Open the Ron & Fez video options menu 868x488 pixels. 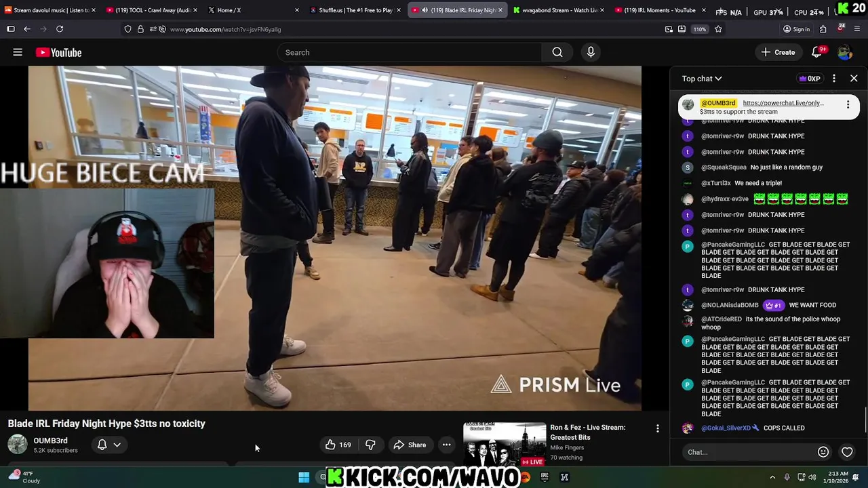click(657, 428)
